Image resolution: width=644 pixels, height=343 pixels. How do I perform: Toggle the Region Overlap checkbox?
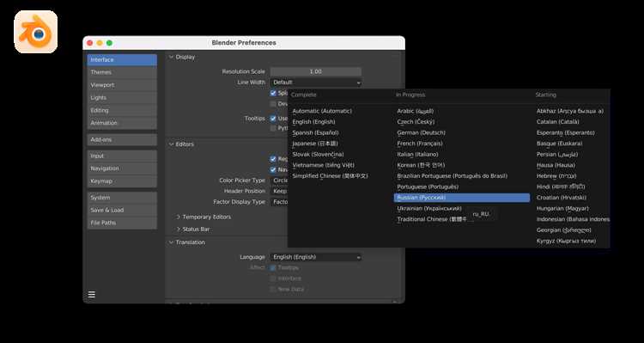pyautogui.click(x=273, y=159)
